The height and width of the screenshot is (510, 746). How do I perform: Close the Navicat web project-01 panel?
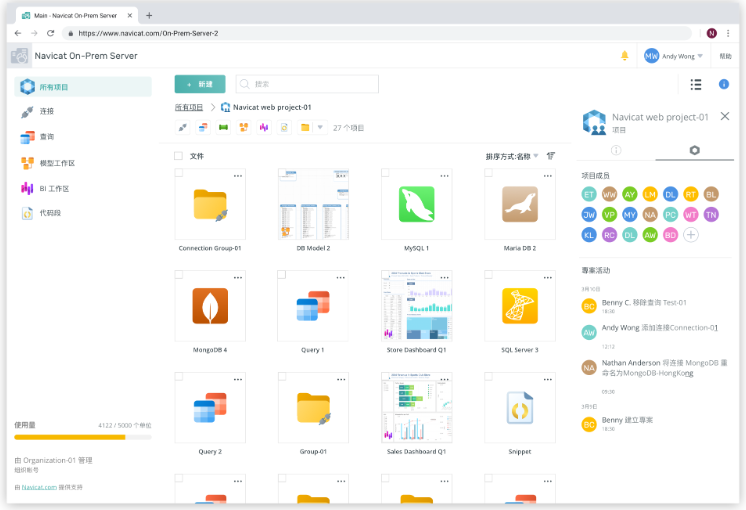[725, 116]
